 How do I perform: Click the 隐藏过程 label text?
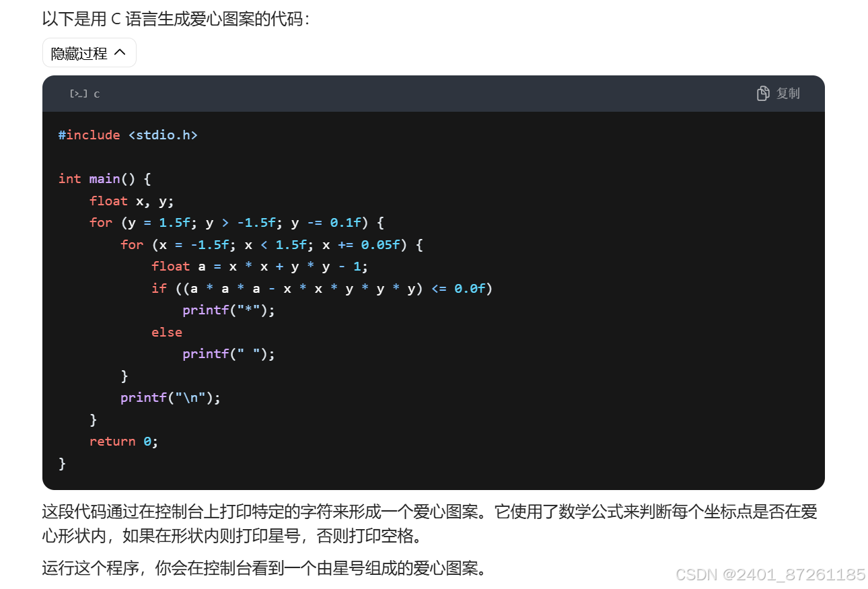[x=79, y=53]
